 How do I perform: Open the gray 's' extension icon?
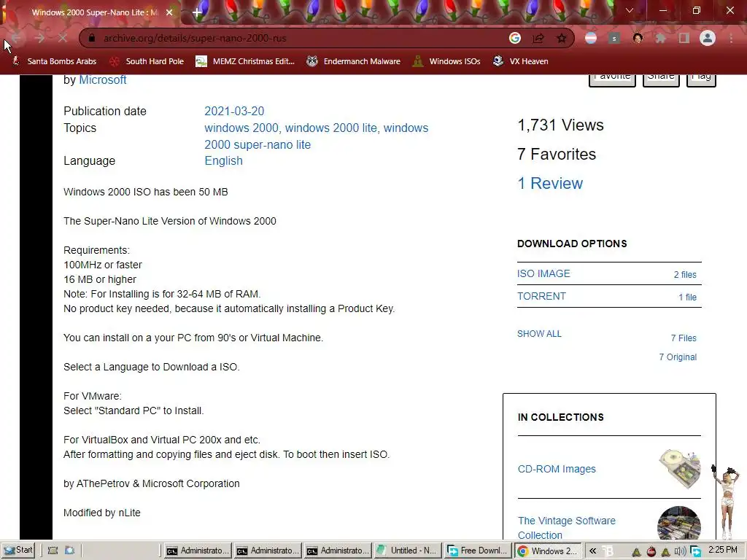614,38
